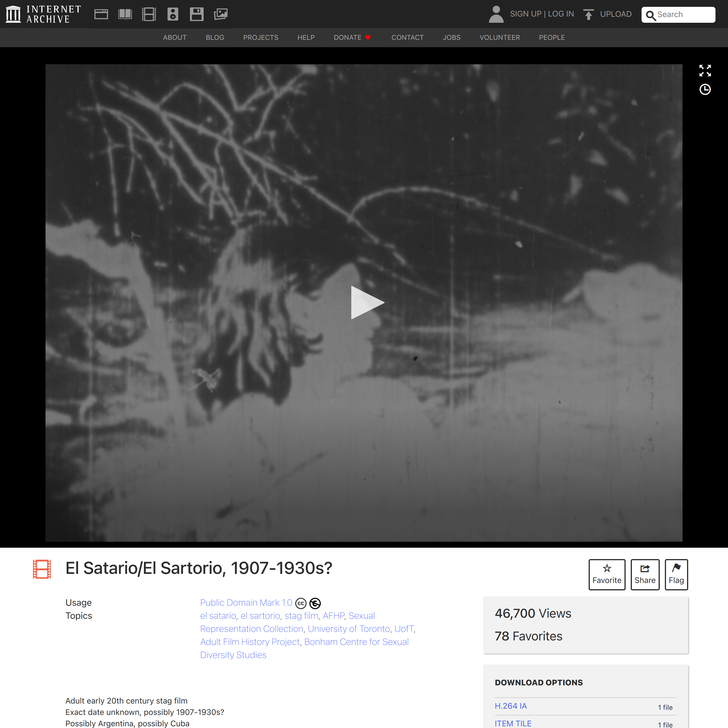Open the Video film strip icon

(149, 14)
